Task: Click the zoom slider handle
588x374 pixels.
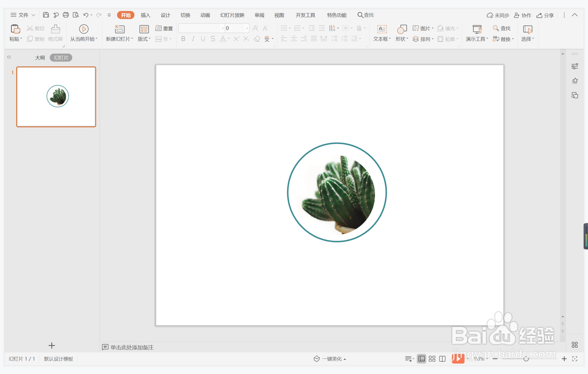Action: point(526,359)
